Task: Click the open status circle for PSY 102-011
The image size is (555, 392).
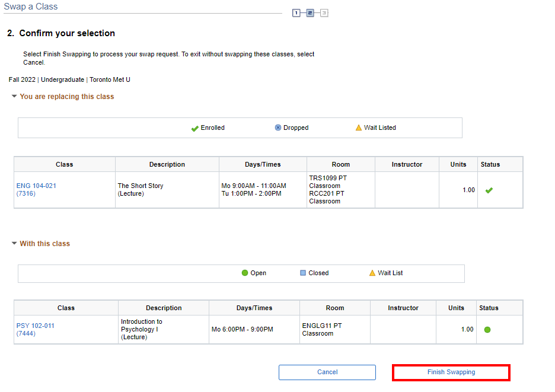Action: pos(487,330)
